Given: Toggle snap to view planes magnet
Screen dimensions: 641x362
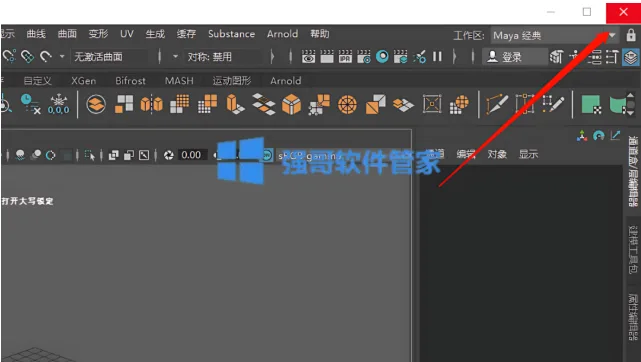Looking at the screenshot, I should (x=27, y=56).
